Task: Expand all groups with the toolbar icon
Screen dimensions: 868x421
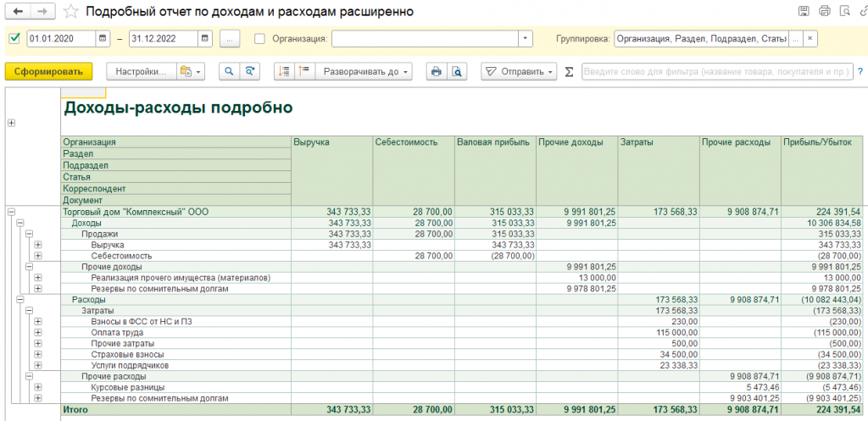Action: coord(305,71)
